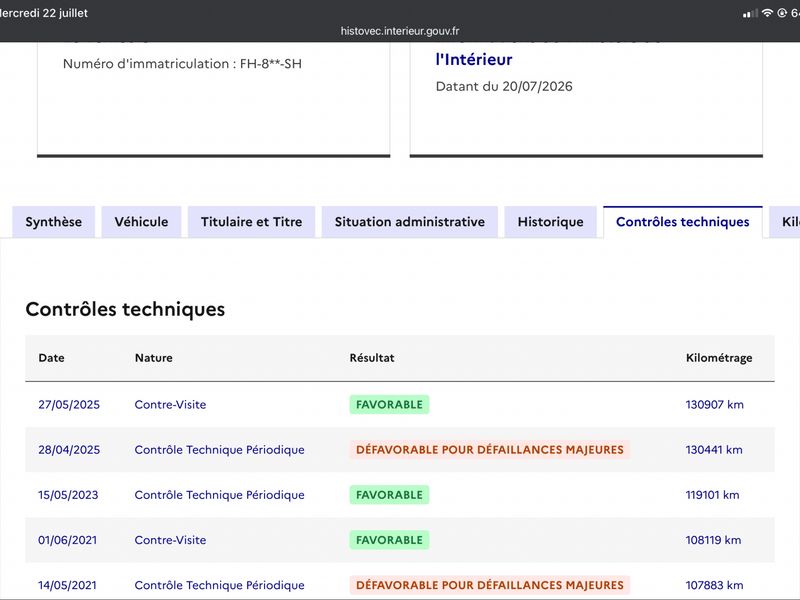Click the Numéro d'immatriculation FH-8**-SH text
The height and width of the screenshot is (600, 800).
pos(182,64)
